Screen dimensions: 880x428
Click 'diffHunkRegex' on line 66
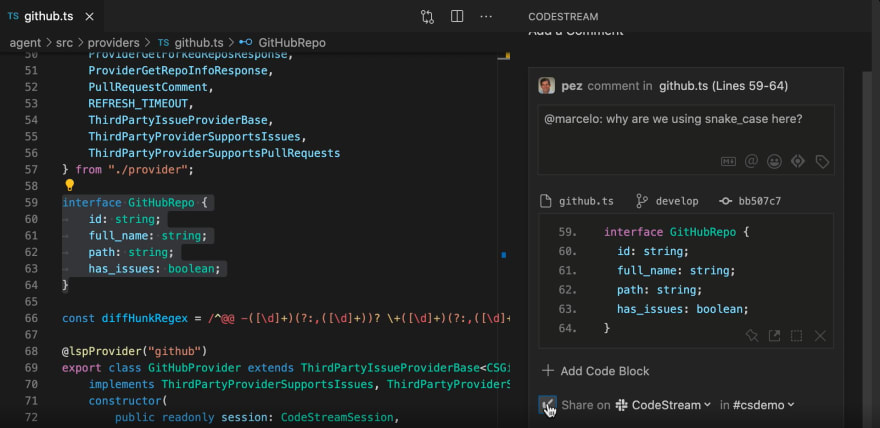pyautogui.click(x=145, y=318)
